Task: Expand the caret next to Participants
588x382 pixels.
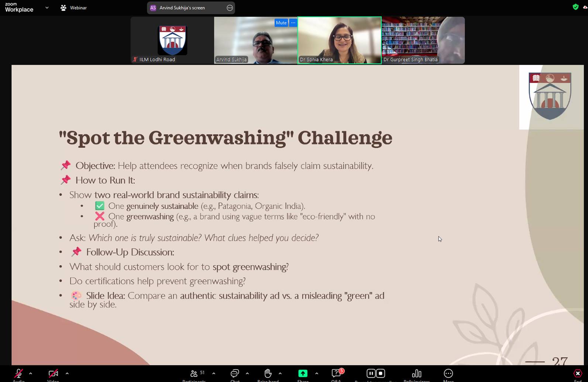Action: click(x=214, y=374)
